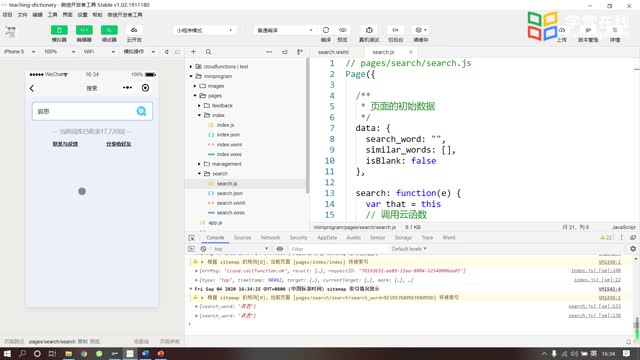Screen dimensions: 640x360
Task: Open the console context 'top' dropdown
Action: (241, 249)
